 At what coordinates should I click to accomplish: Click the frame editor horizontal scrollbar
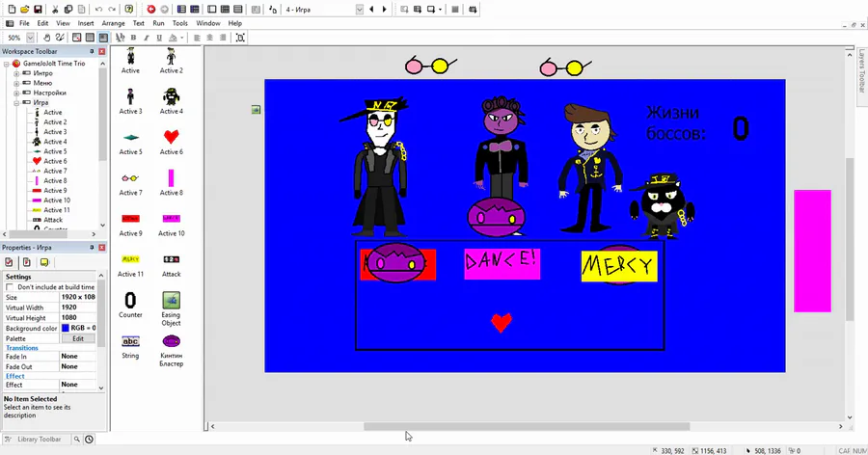coord(527,426)
